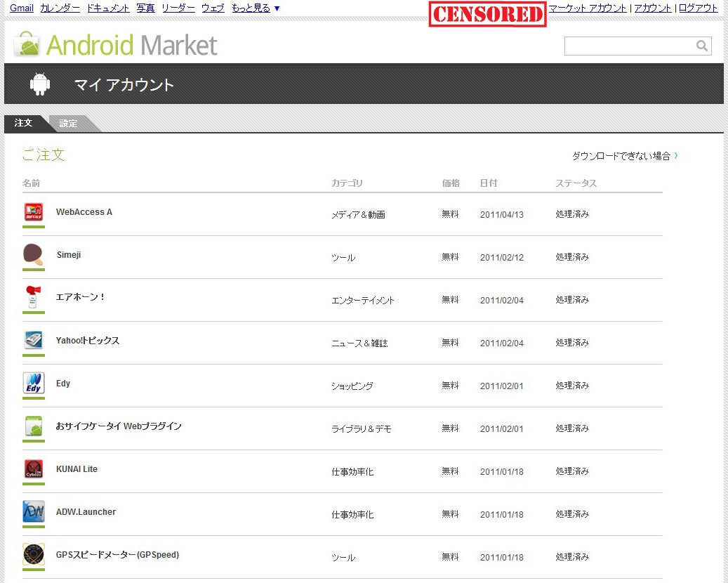Click the ライブラリ＆デモ category cell
This screenshot has height=583, width=728.
(x=362, y=428)
